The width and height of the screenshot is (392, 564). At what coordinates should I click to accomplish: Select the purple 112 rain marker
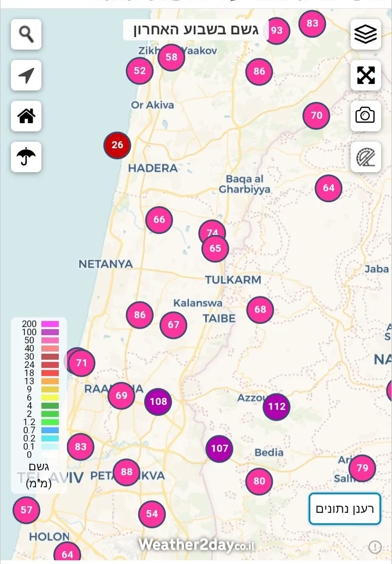277,407
